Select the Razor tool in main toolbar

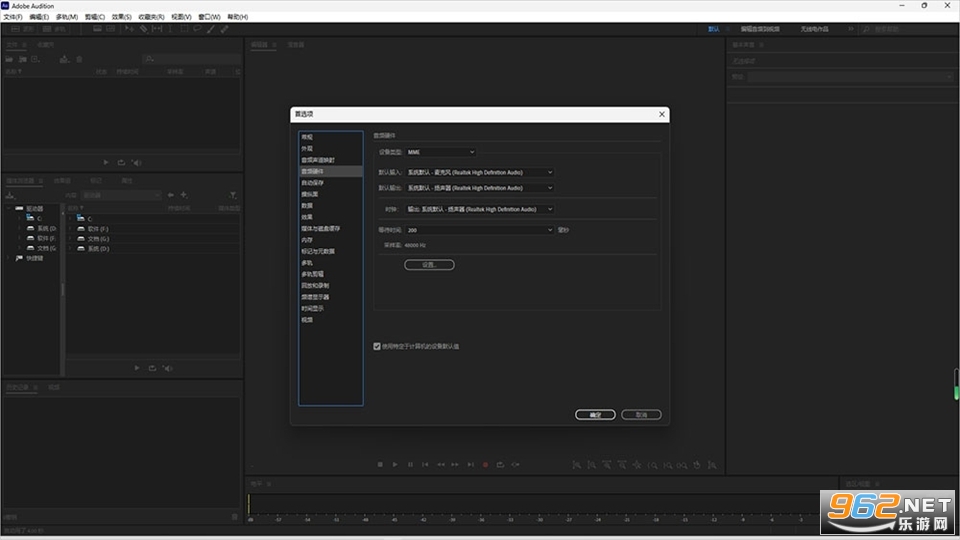143,29
